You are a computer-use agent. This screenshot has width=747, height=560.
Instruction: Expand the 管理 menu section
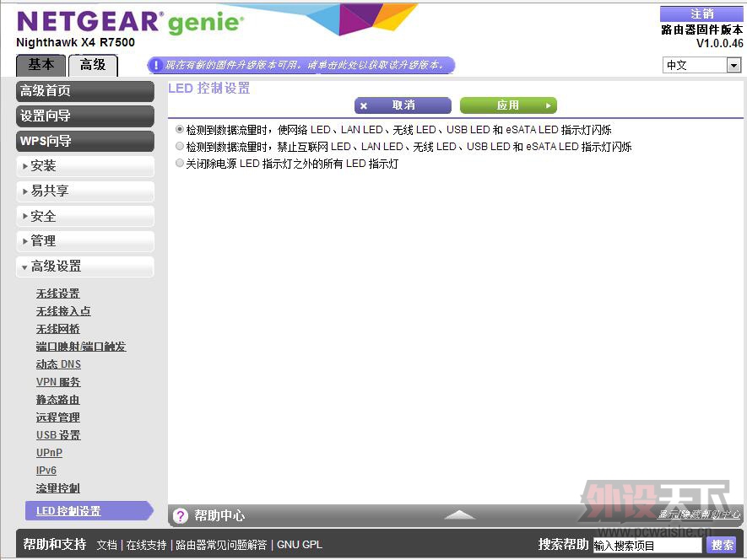coord(85,241)
